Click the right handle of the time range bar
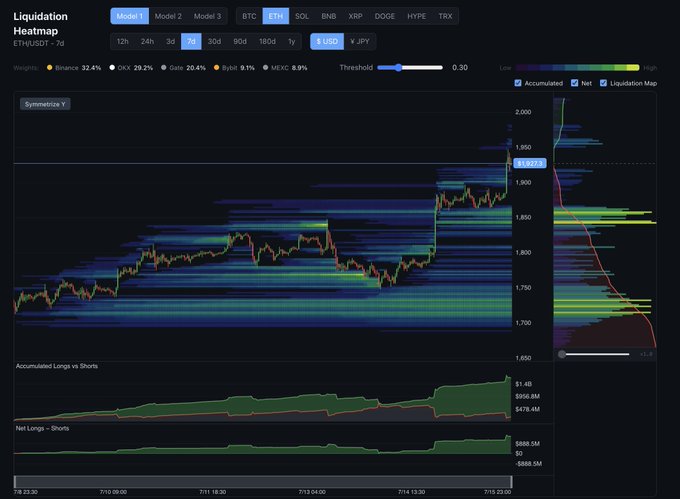 [511, 482]
